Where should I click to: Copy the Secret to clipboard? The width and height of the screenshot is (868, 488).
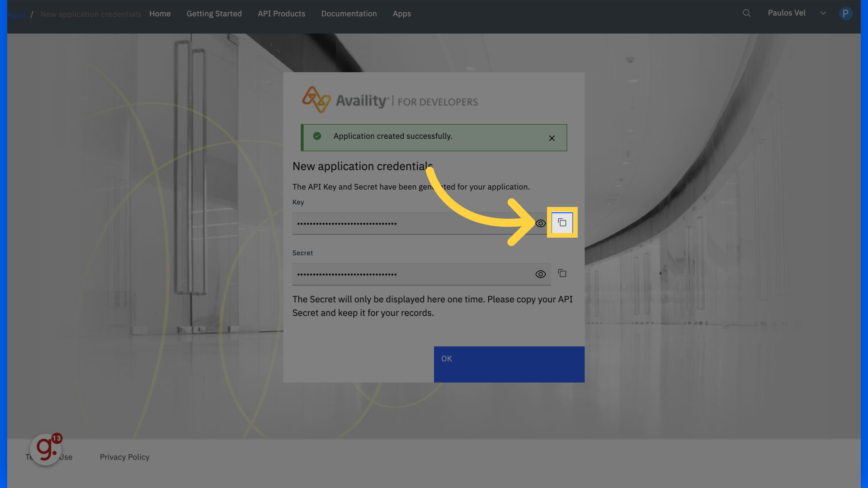[562, 273]
